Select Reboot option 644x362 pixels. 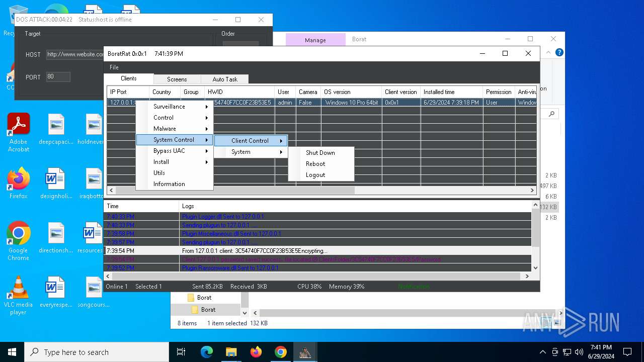point(321,164)
